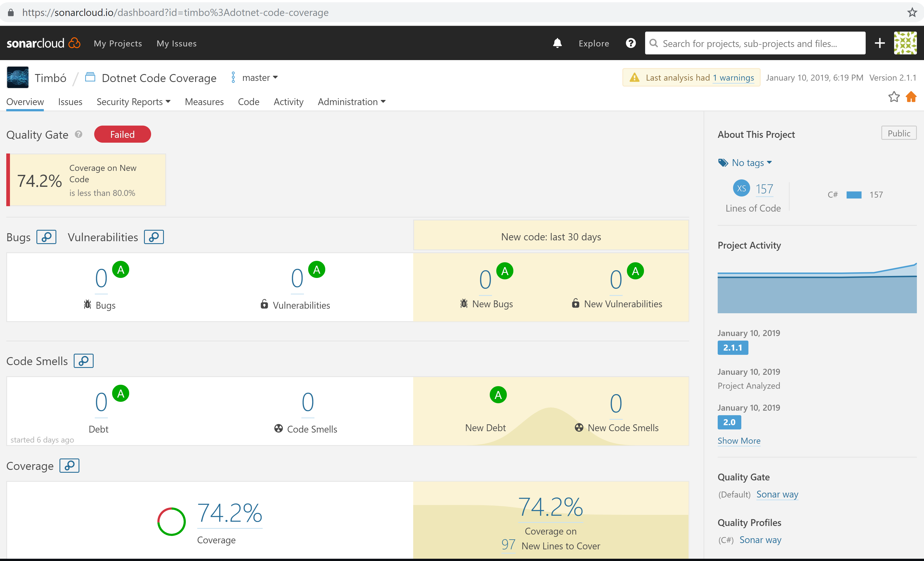Screen dimensions: 924x561
Task: Click the Quality Gate help icon
Action: pyautogui.click(x=78, y=134)
